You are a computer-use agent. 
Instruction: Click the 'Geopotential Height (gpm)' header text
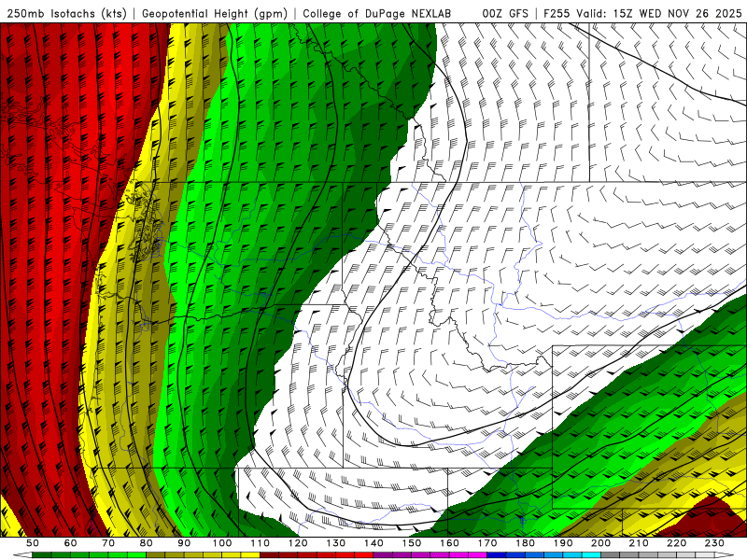tap(215, 13)
